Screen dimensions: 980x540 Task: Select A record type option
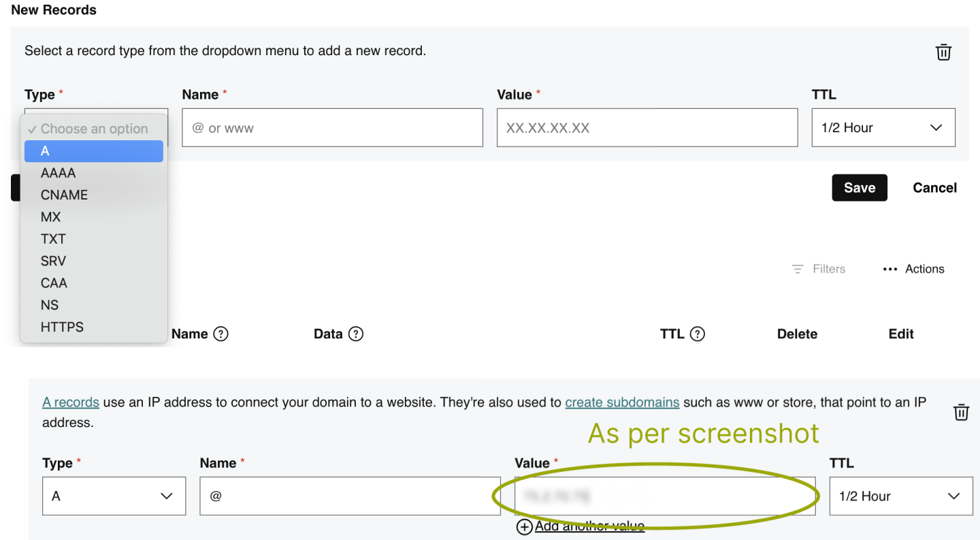[94, 151]
